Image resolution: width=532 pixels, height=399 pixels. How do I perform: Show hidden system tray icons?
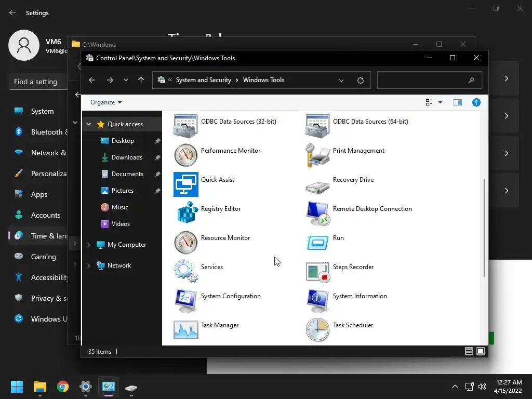[455, 387]
